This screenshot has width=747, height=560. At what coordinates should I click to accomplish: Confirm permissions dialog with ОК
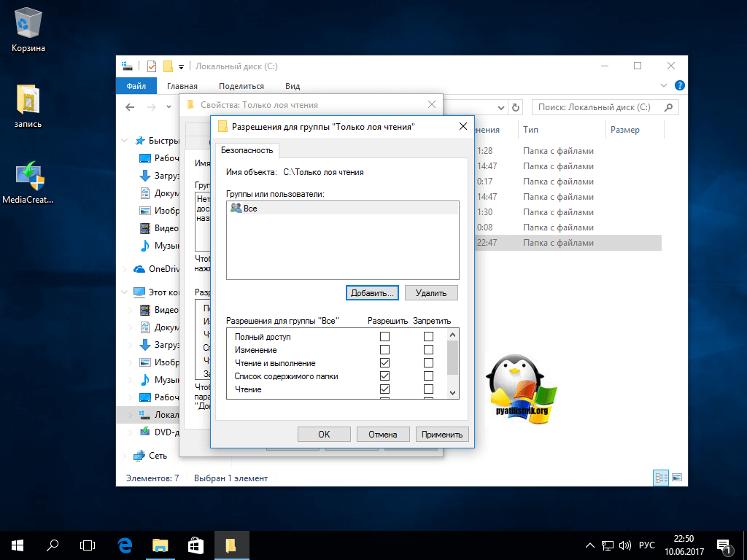pos(324,435)
